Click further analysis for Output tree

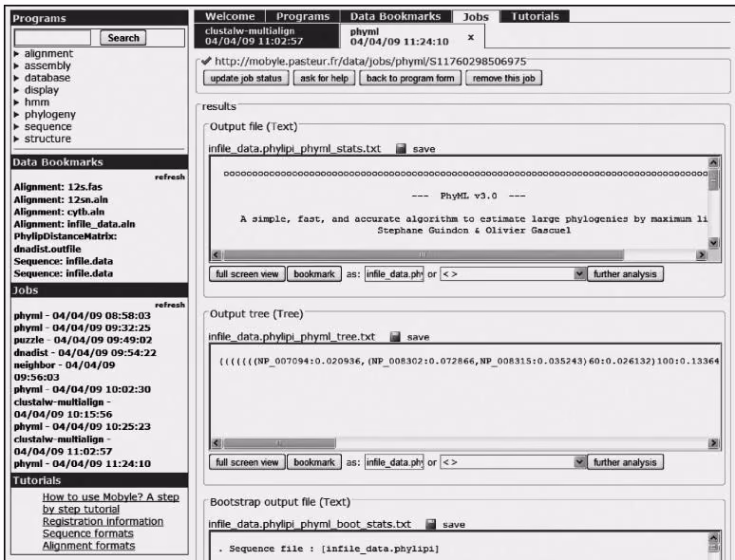click(x=625, y=462)
